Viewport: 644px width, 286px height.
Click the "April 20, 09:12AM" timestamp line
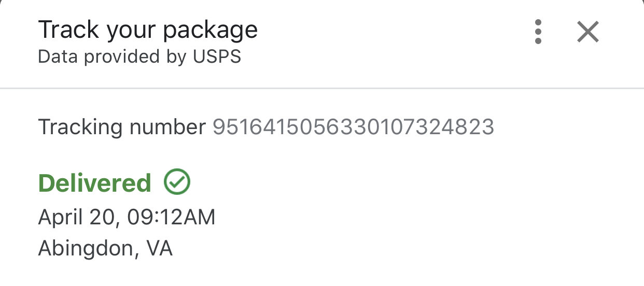tap(127, 218)
